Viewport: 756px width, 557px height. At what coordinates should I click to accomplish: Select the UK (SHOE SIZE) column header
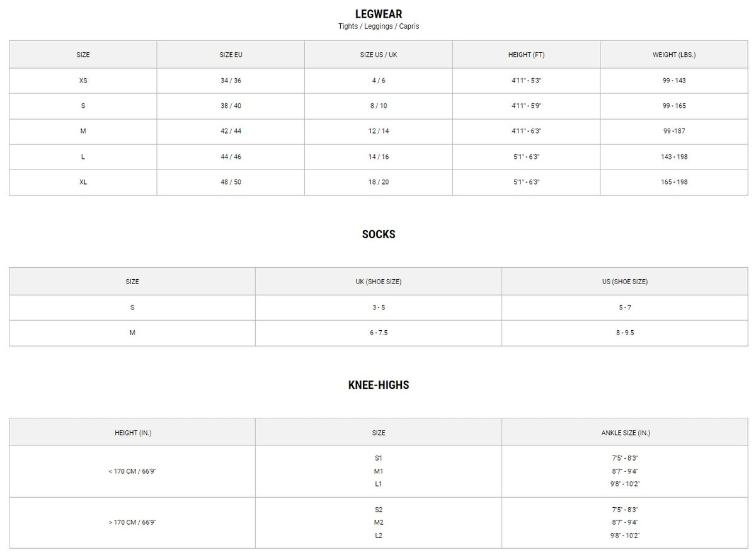(x=379, y=282)
